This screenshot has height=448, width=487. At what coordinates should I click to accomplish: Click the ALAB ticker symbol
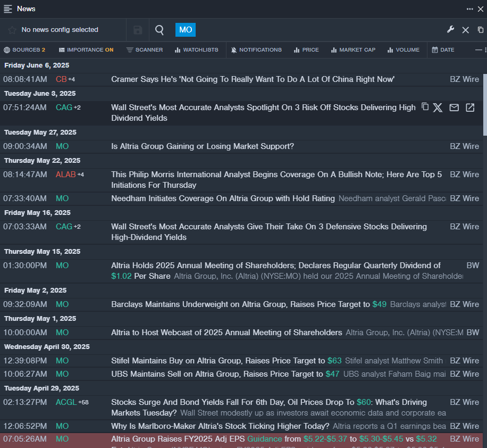pos(65,175)
